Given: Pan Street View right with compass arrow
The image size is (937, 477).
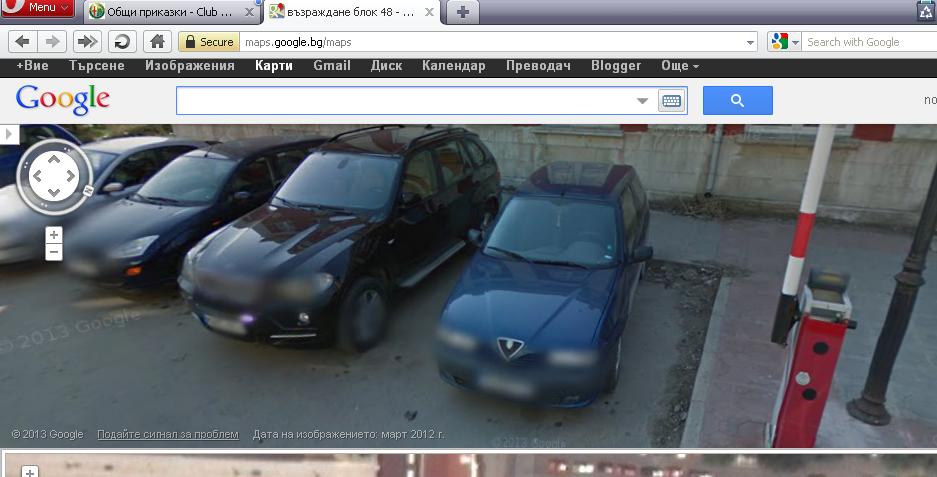Looking at the screenshot, I should pos(71,177).
